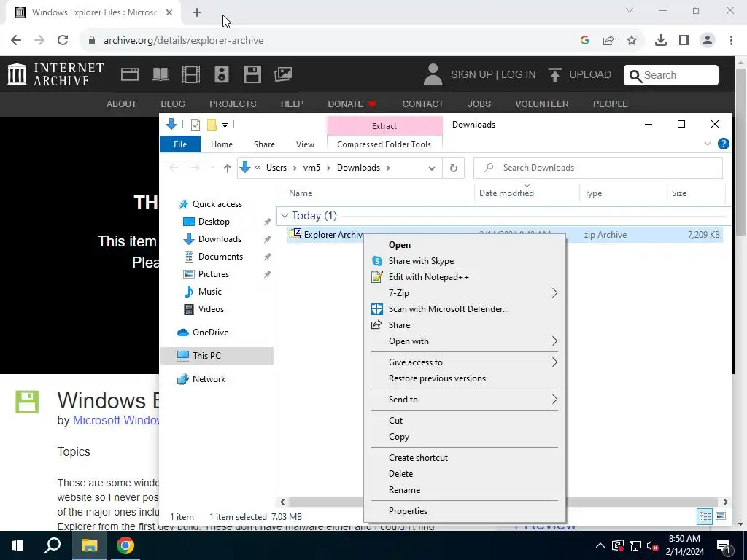Image resolution: width=747 pixels, height=560 pixels.
Task: Click the Upload arrow icon
Action: tap(554, 75)
